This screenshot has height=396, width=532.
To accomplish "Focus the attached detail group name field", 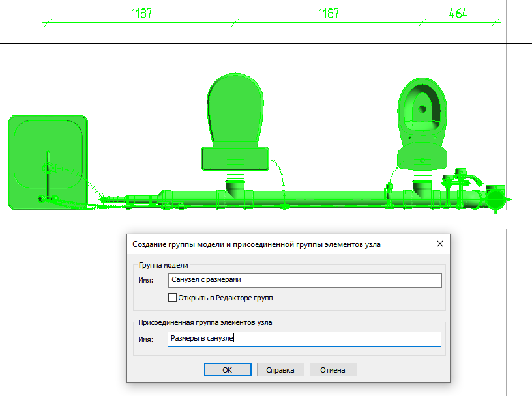I will [304, 339].
